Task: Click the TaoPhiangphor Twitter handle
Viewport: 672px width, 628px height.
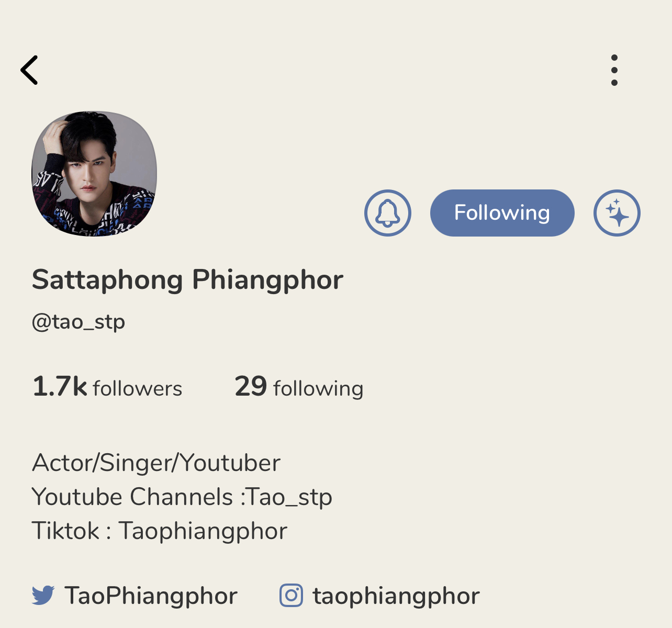Action: pos(151,595)
